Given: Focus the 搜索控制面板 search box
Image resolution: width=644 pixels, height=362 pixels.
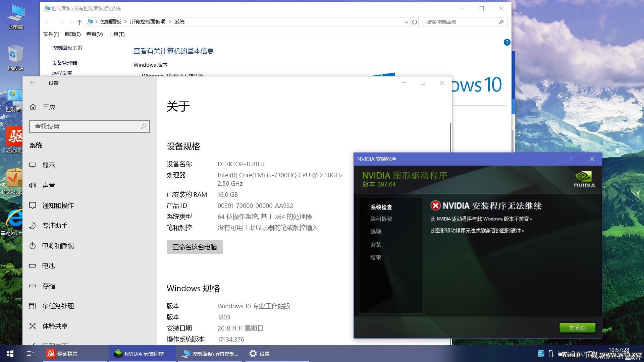Looking at the screenshot, I should [x=465, y=22].
